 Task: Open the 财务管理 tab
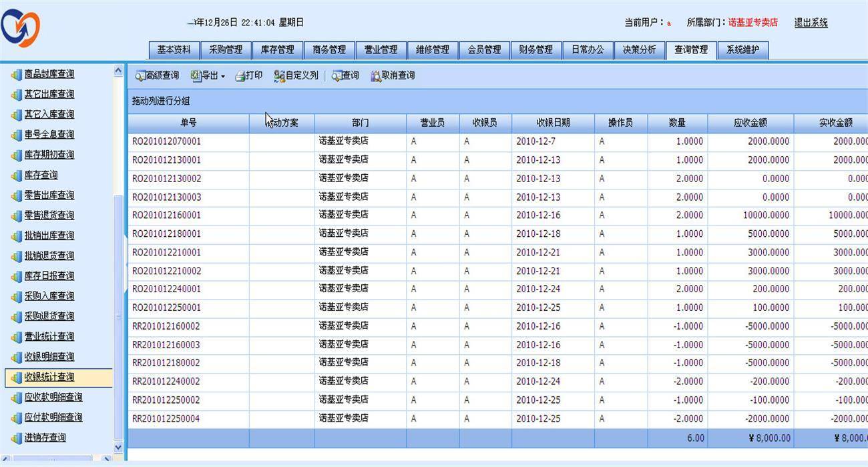click(536, 50)
